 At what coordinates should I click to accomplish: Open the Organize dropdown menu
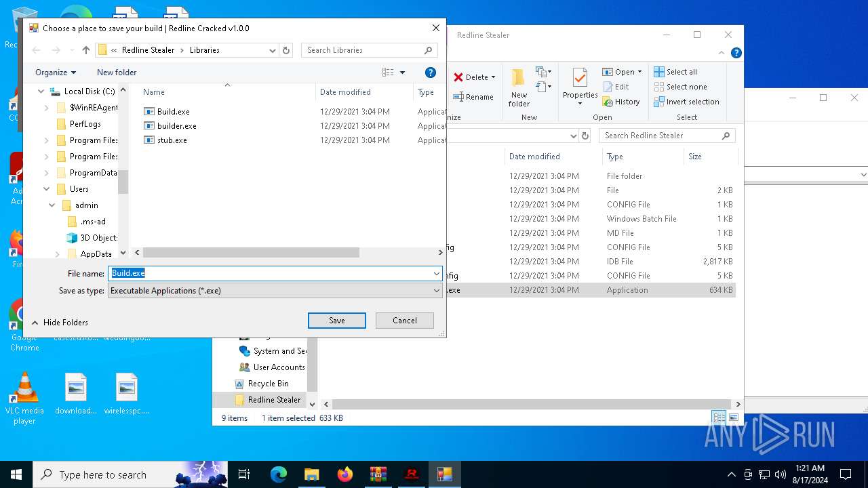coord(56,73)
